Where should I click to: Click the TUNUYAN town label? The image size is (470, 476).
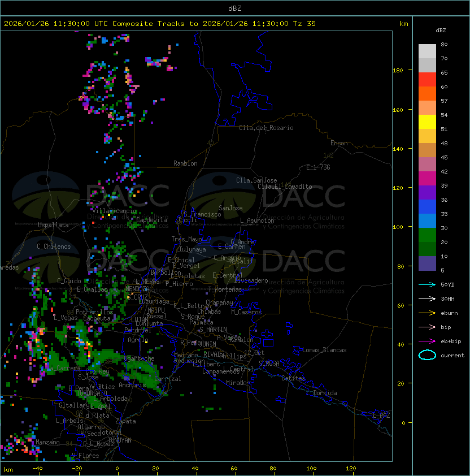tap(120, 440)
